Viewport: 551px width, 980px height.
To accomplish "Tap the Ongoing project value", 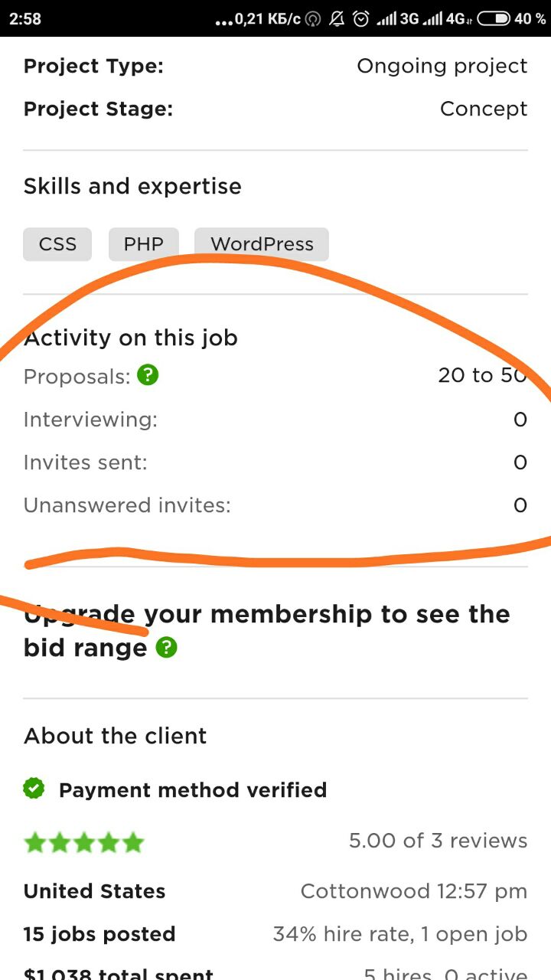I will [442, 66].
